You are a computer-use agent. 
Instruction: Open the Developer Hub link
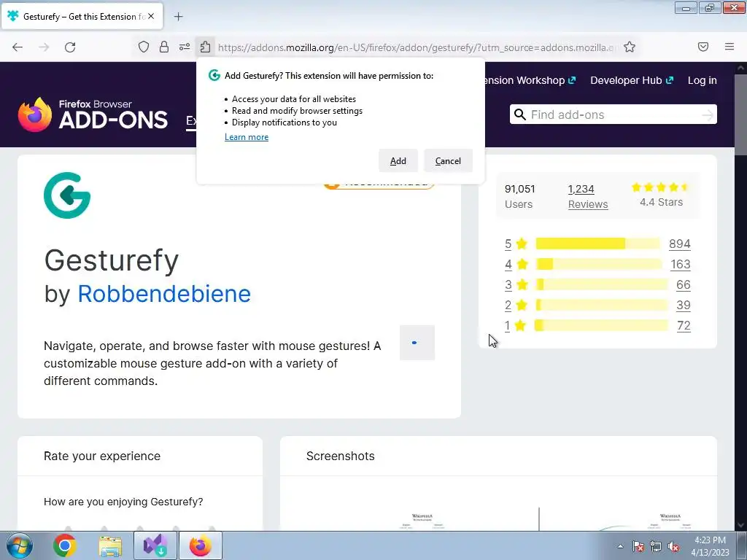coord(632,80)
